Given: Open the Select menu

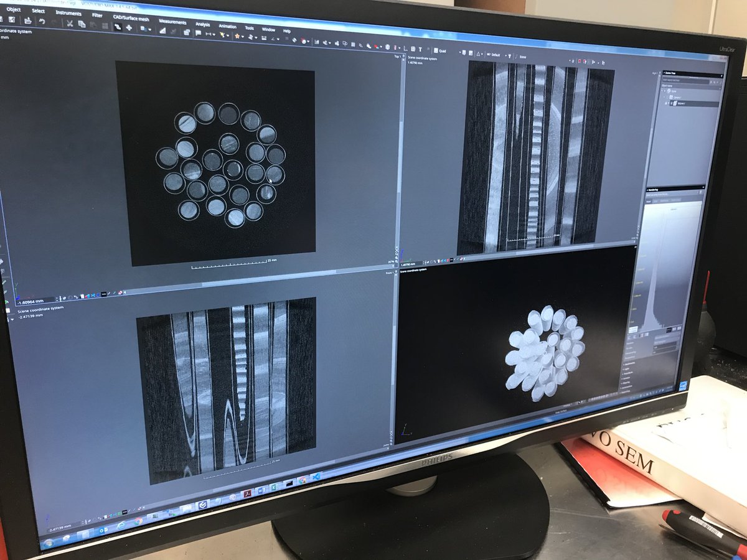Looking at the screenshot, I should point(38,11).
